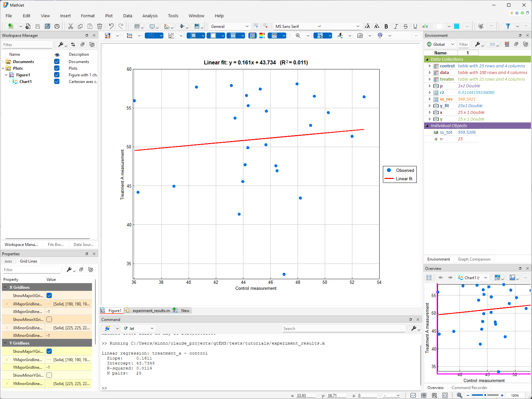Viewport: 532px width, 399px height.
Task: Open the Chart1 dropdown in Overview panel
Action: tap(473, 278)
